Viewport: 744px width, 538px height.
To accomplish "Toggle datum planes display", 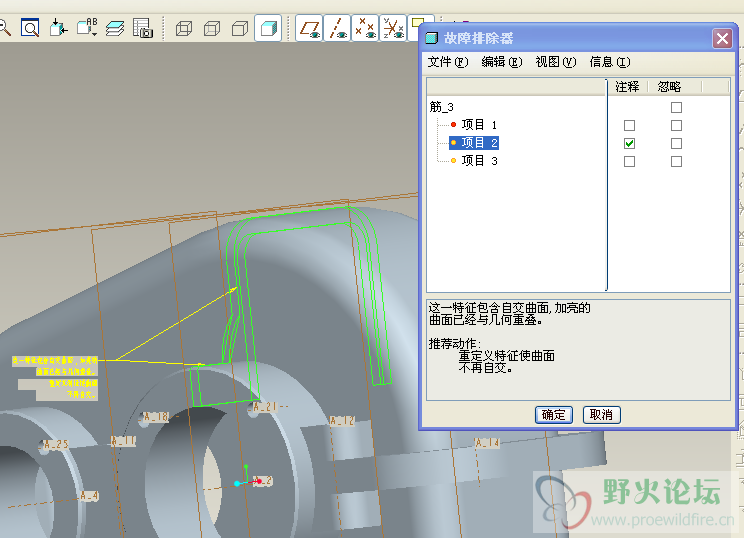I will pyautogui.click(x=309, y=28).
